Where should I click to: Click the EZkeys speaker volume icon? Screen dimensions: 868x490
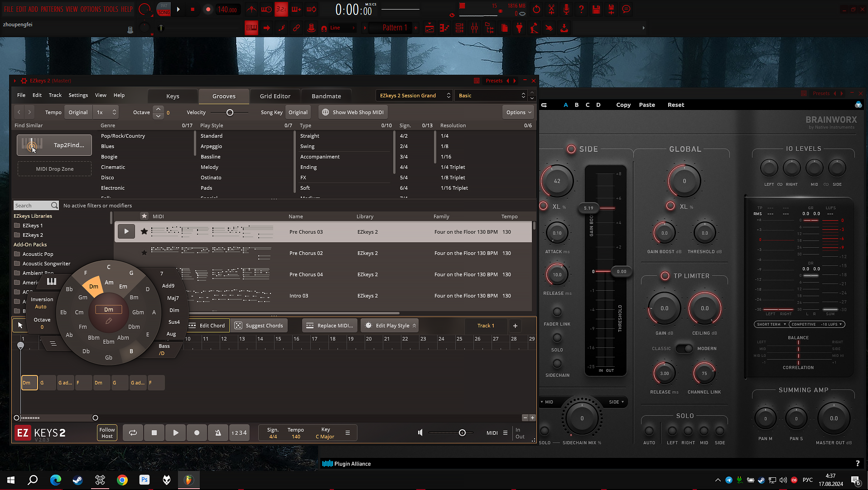click(x=420, y=433)
